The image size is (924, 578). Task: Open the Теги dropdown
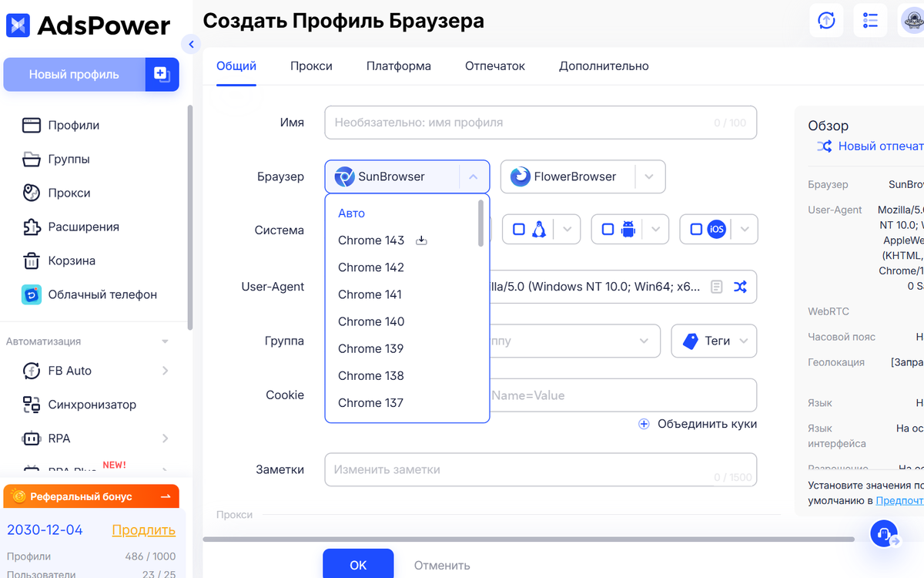(x=715, y=341)
